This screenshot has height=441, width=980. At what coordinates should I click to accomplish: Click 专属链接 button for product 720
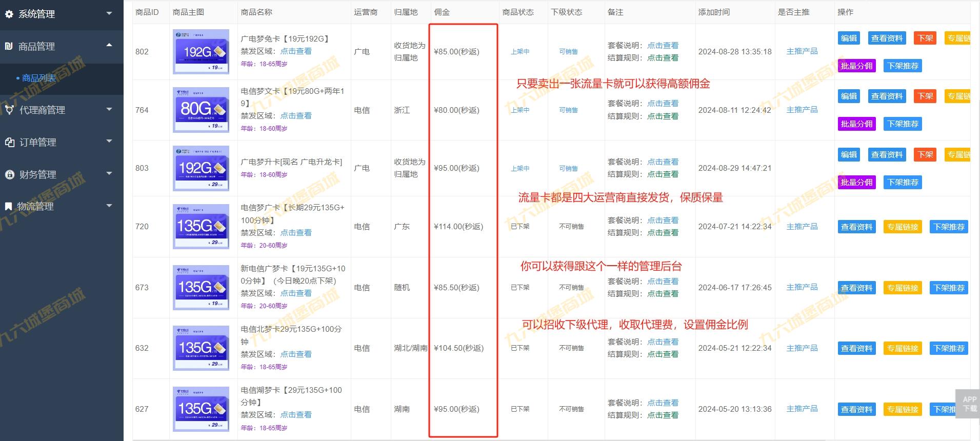coord(903,227)
